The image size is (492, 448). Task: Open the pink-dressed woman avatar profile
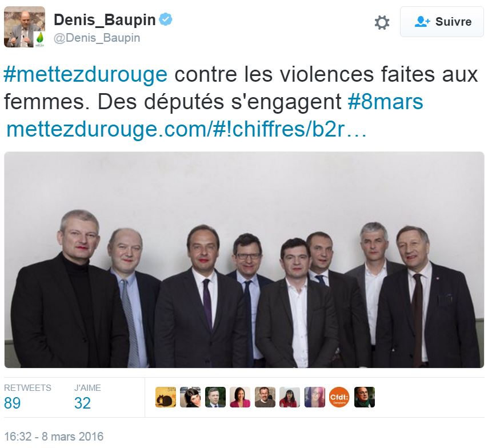(x=240, y=397)
